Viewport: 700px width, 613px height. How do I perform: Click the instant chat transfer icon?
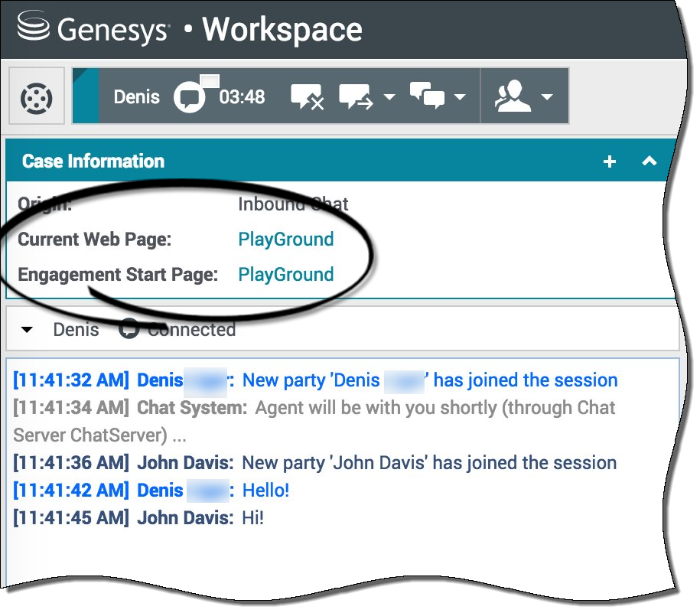click(356, 96)
